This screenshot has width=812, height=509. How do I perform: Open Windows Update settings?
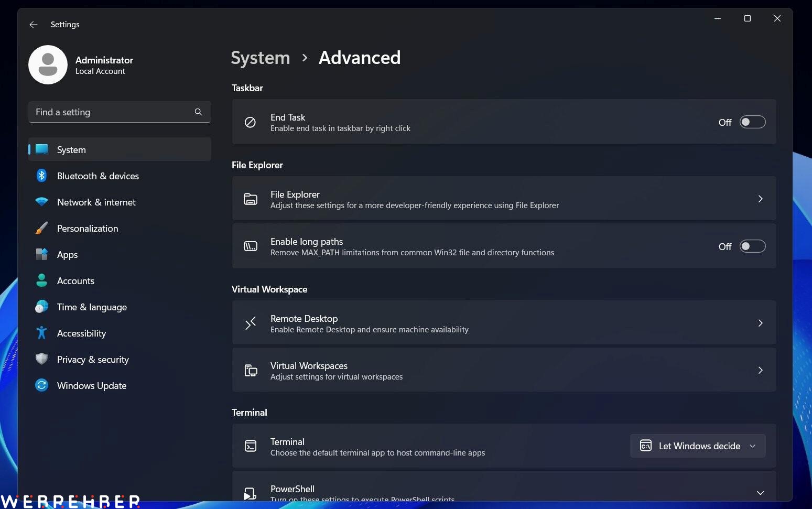coord(120,385)
